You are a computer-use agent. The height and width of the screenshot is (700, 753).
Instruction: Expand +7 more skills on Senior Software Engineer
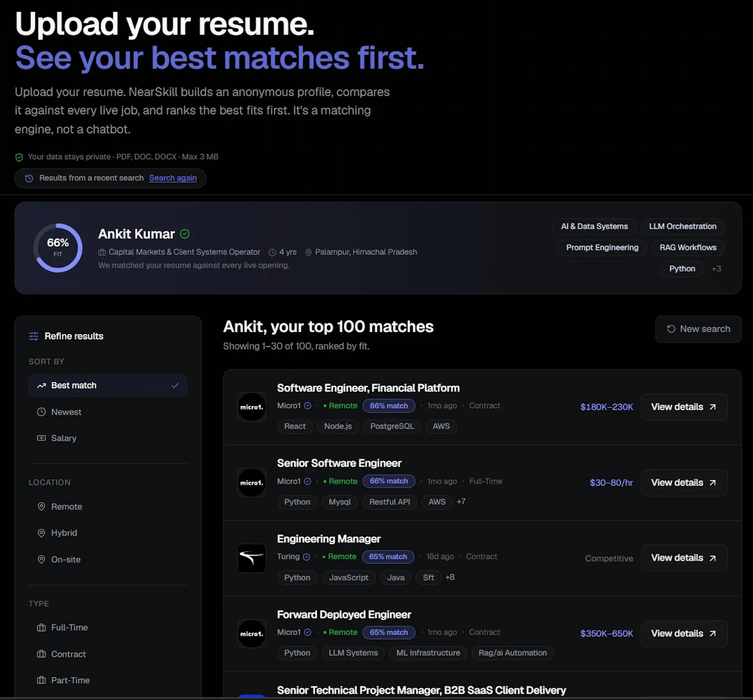pos(461,501)
